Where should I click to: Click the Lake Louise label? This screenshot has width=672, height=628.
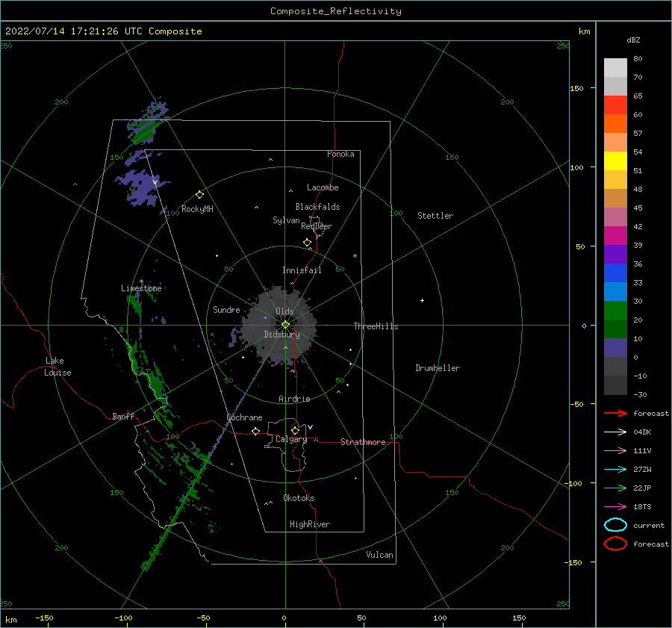click(57, 367)
